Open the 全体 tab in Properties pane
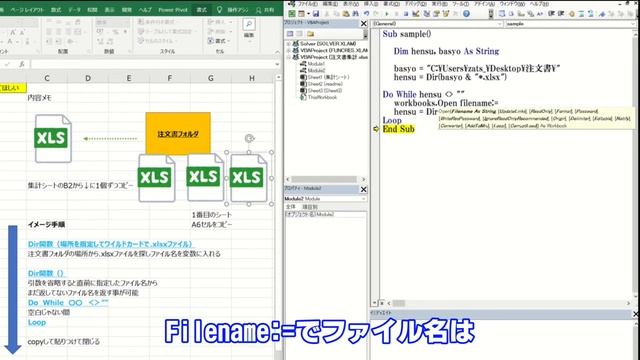 [x=291, y=207]
